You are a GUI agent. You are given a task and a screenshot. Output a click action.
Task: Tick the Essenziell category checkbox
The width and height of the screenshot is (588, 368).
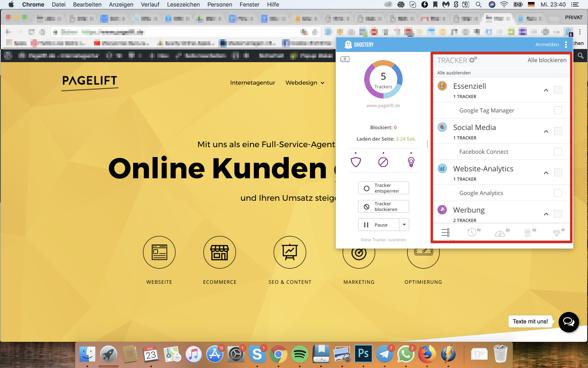pos(558,90)
